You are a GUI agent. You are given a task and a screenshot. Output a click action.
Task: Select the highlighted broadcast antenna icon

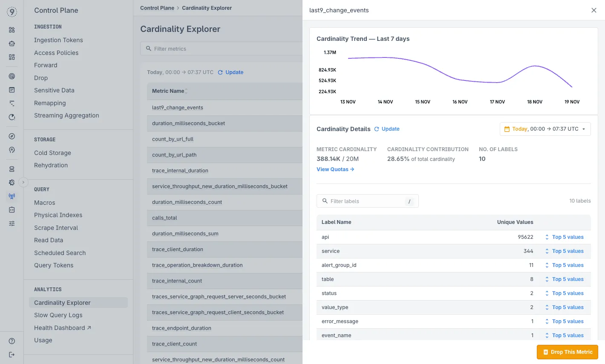click(12, 196)
